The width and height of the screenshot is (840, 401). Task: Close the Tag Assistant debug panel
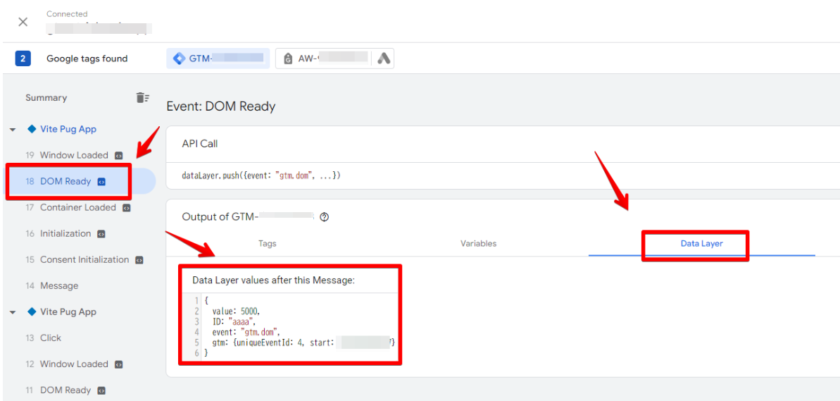(x=23, y=21)
